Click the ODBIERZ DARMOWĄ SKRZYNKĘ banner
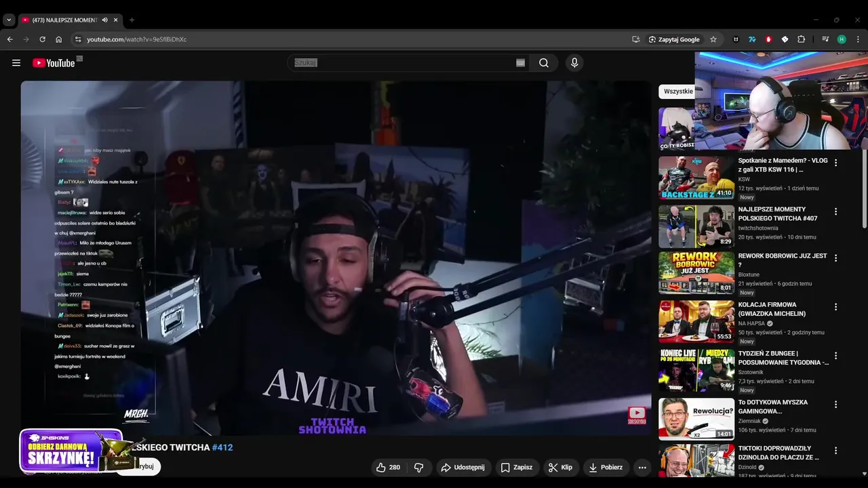Screen dimensions: 868x488 [71, 450]
